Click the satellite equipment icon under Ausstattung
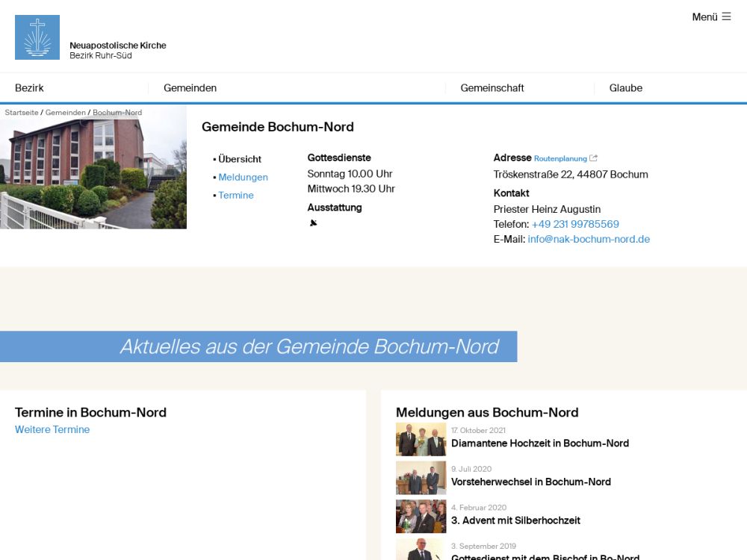 pyautogui.click(x=314, y=223)
